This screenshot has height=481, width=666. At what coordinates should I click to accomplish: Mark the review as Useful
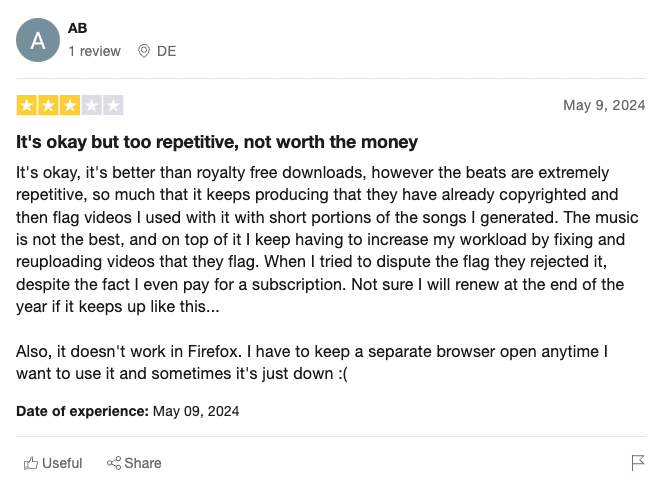tap(53, 463)
